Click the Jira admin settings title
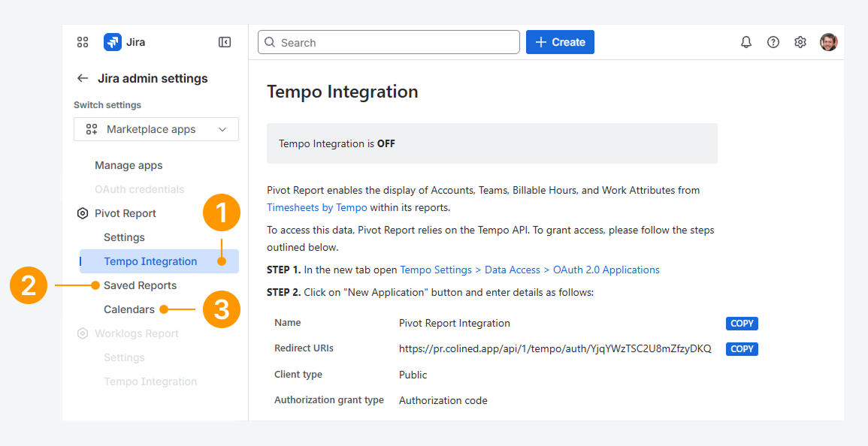This screenshot has width=868, height=446. coord(153,78)
